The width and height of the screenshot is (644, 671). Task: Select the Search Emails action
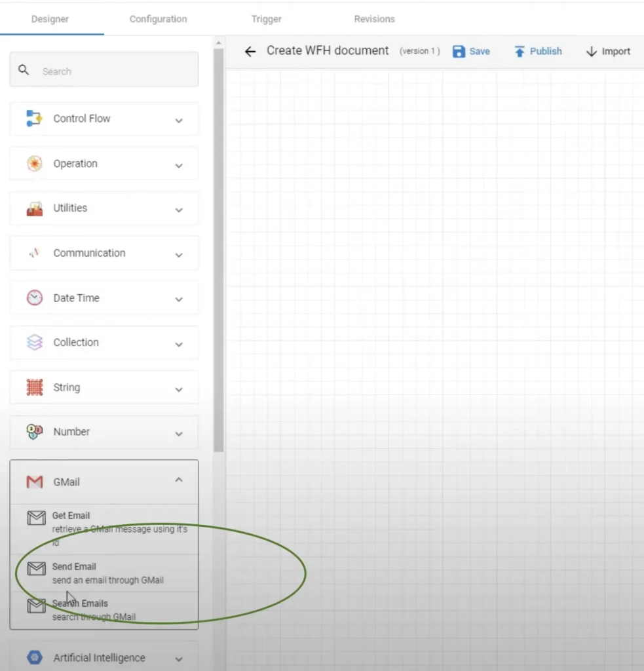pyautogui.click(x=104, y=610)
